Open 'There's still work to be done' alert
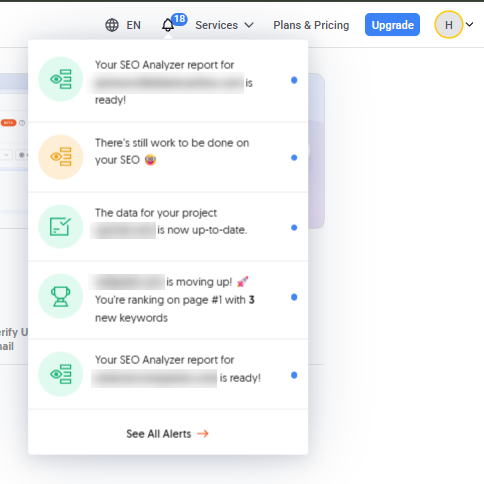This screenshot has width=484, height=484. (172, 151)
